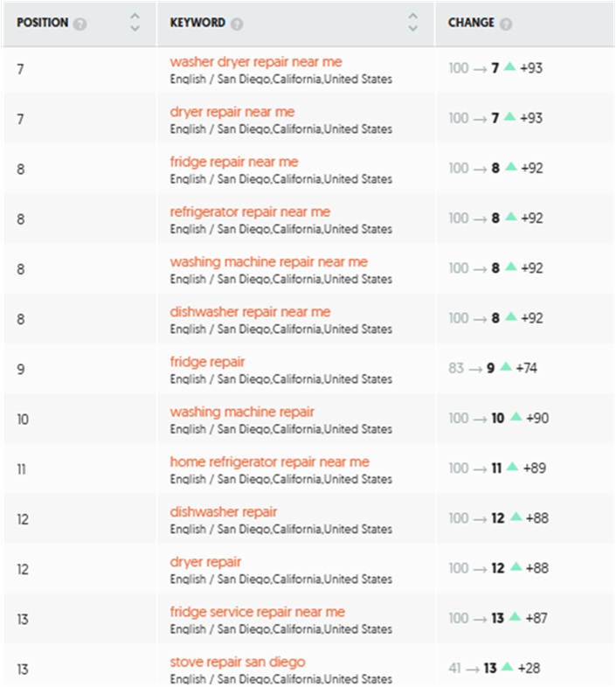Click the KEYWORD column header label
The width and height of the screenshot is (616, 687).
[x=197, y=23]
